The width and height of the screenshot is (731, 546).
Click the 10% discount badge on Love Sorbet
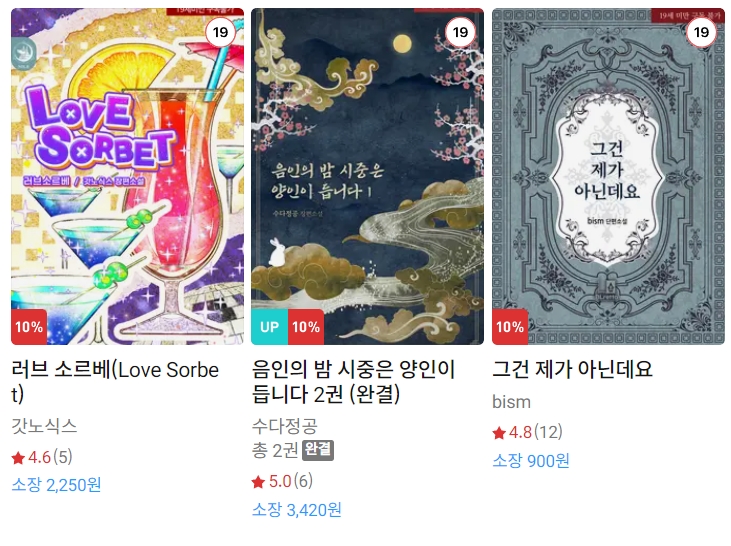29,327
